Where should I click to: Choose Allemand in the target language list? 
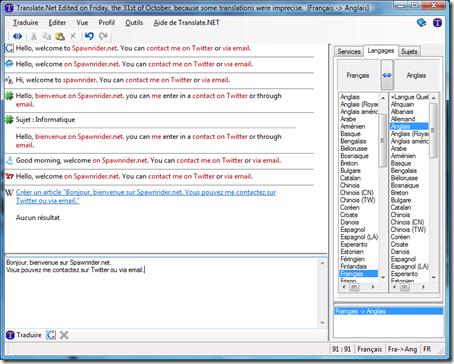(x=403, y=119)
